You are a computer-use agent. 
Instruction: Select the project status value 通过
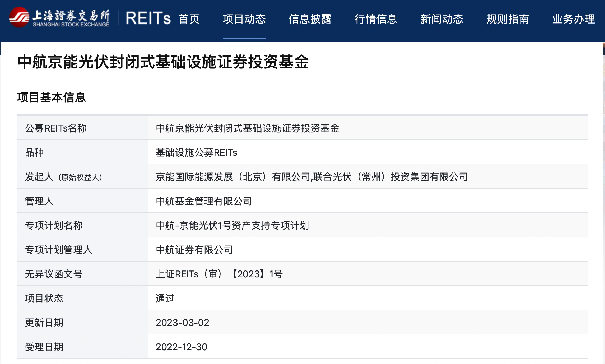pyautogui.click(x=165, y=298)
